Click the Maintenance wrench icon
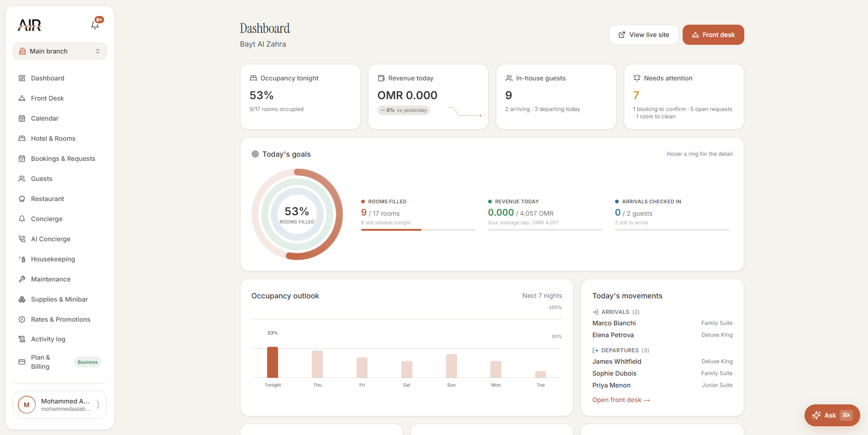 (x=22, y=279)
